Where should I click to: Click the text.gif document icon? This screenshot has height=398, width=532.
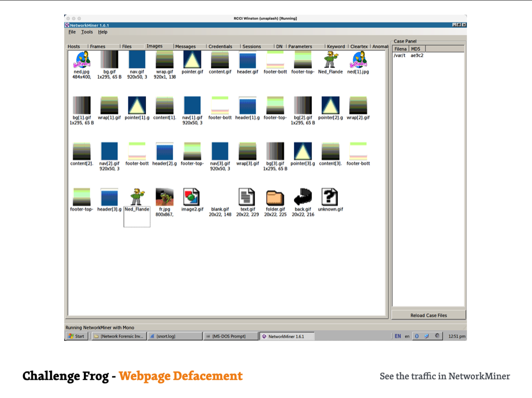point(247,197)
